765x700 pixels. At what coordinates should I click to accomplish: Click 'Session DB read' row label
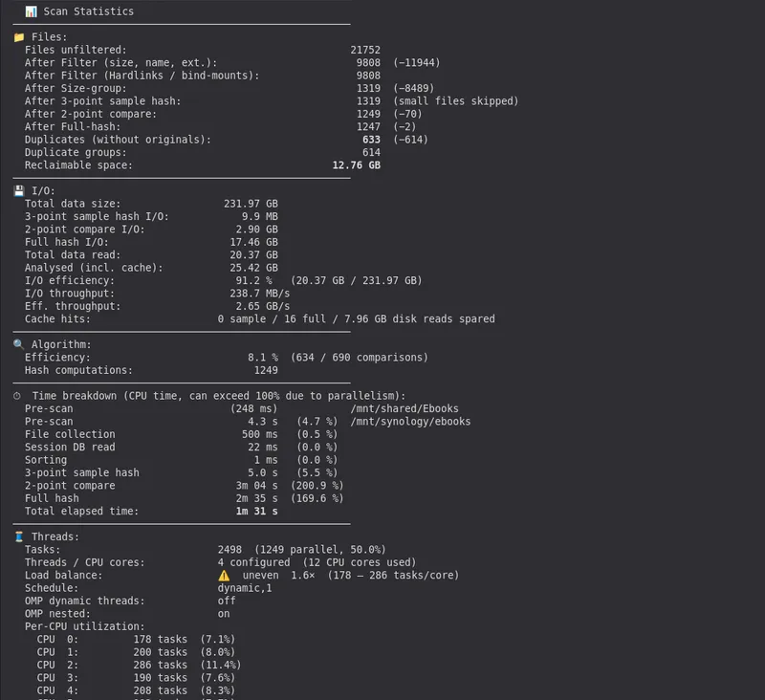point(70,447)
